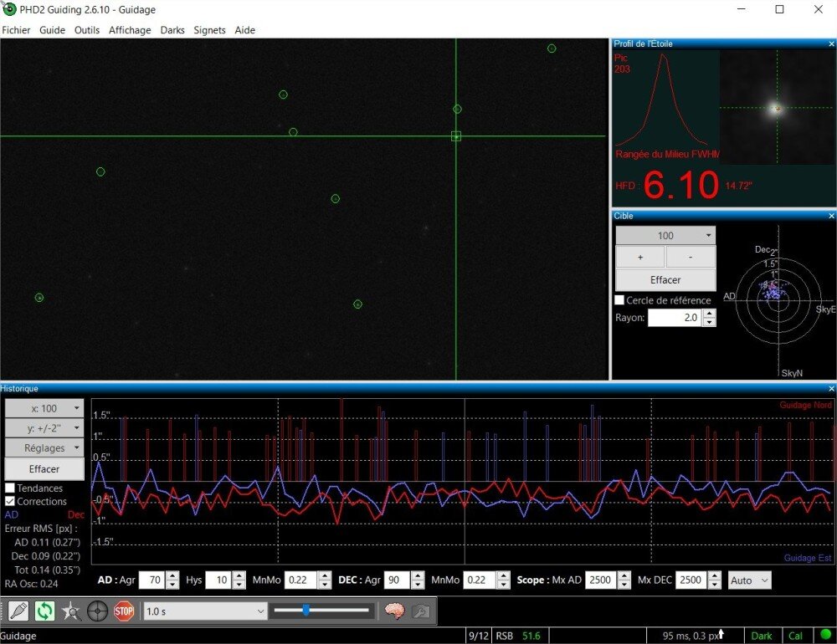The height and width of the screenshot is (644, 837).
Task: Start looping exposures with green loop icon
Action: click(x=44, y=611)
